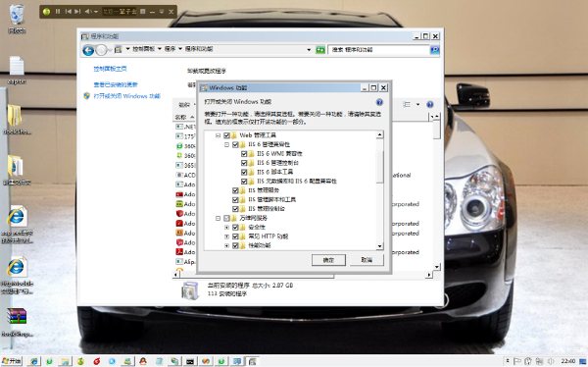
Task: Click the tray volume speaker icon
Action: tap(551, 361)
